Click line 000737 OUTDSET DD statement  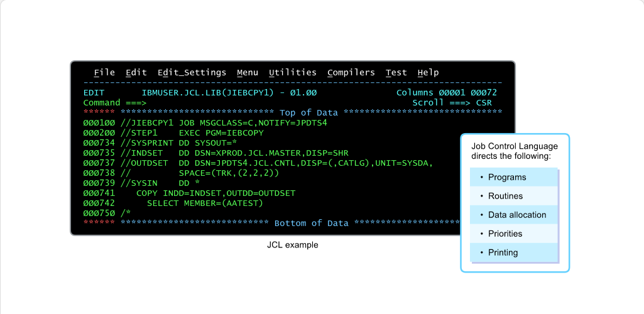pyautogui.click(x=258, y=163)
